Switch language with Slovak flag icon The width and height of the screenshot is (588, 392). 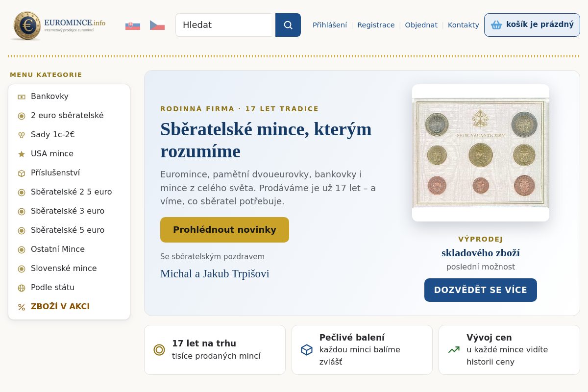click(133, 25)
